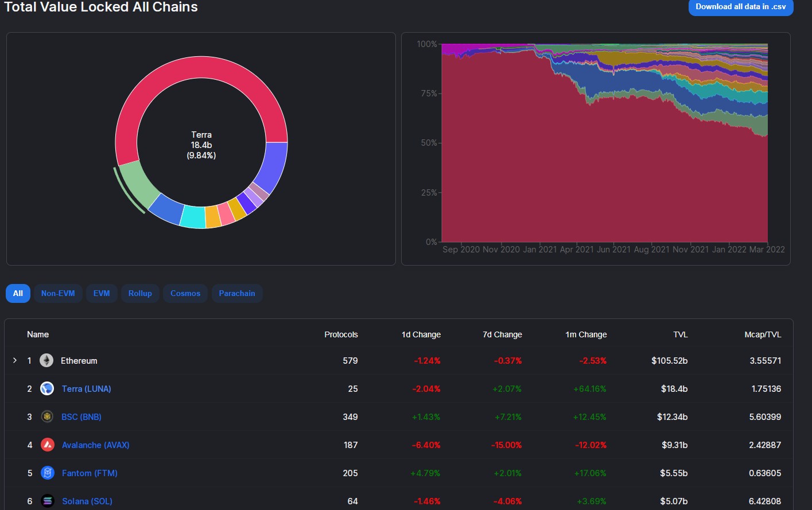Switch to the EVM filter tab
812x510 pixels.
[x=102, y=293]
